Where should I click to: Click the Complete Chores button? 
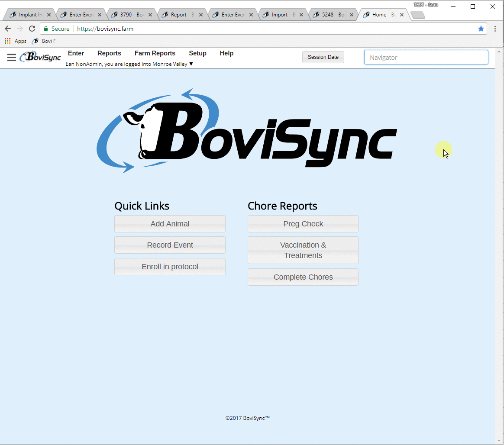point(303,277)
